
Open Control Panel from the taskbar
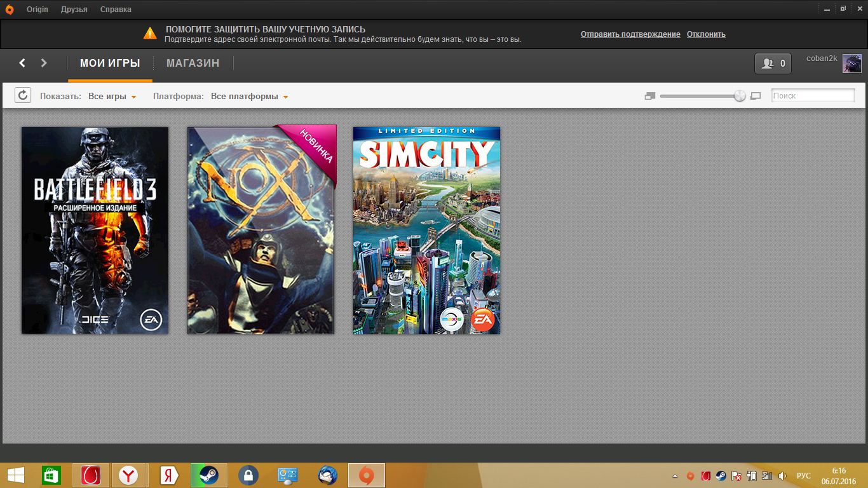click(288, 475)
